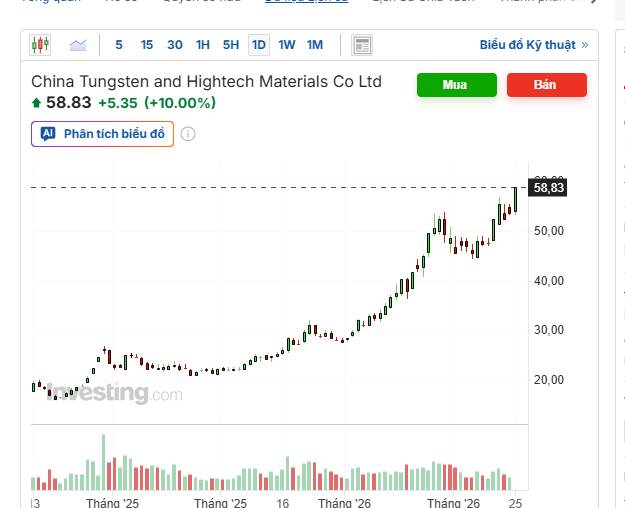Image resolution: width=625 pixels, height=508 pixels.
Task: Click the red Bán button
Action: pos(547,85)
